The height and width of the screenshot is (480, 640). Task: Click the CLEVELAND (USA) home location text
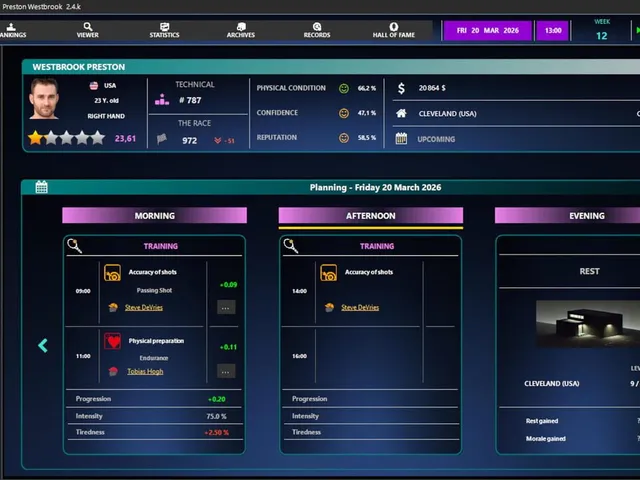(x=447, y=114)
